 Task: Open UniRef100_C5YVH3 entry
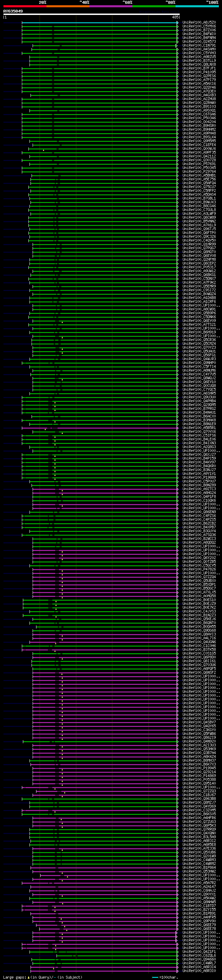199,53
